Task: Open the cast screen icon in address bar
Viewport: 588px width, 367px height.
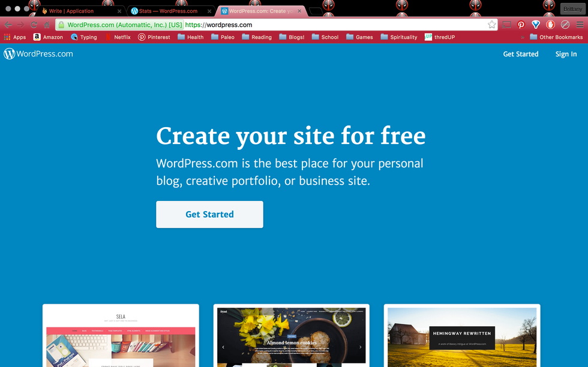Action: coord(506,25)
